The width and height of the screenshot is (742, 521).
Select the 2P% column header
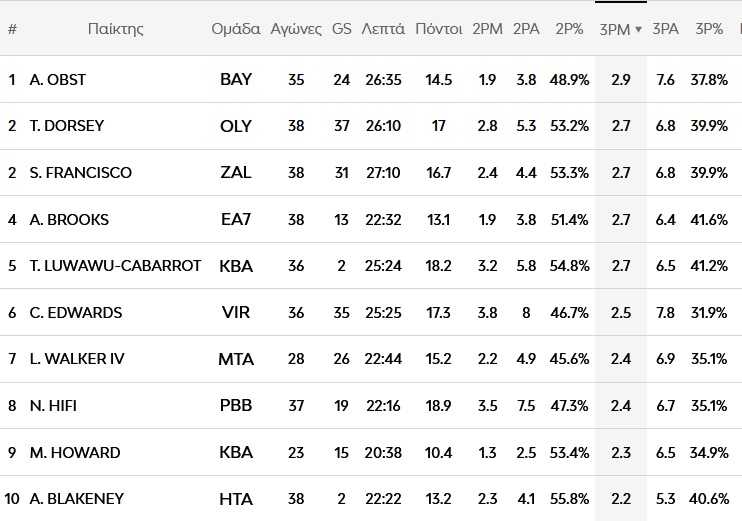569,29
